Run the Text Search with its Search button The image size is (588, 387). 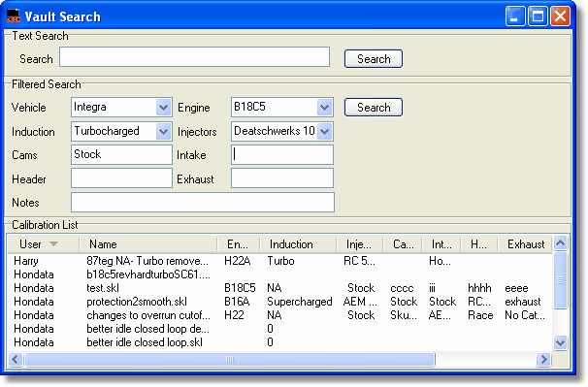tap(374, 59)
